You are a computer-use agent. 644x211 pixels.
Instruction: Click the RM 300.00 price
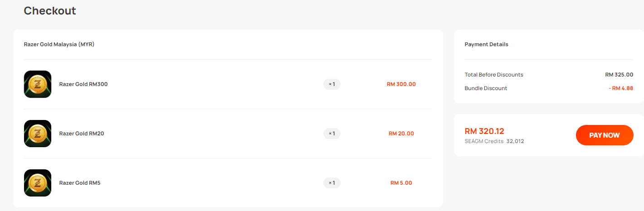(401, 84)
